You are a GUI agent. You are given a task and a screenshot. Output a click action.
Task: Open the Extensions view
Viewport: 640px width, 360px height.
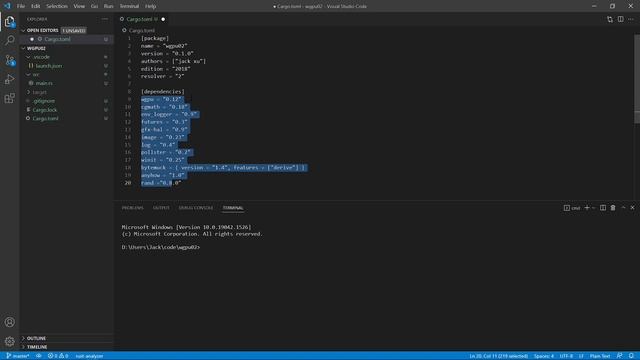[x=9, y=98]
